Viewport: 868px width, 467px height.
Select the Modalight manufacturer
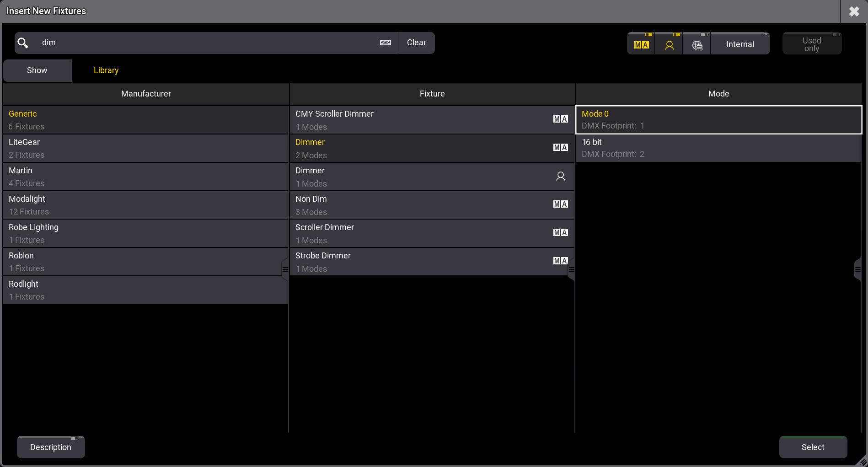[x=146, y=205]
